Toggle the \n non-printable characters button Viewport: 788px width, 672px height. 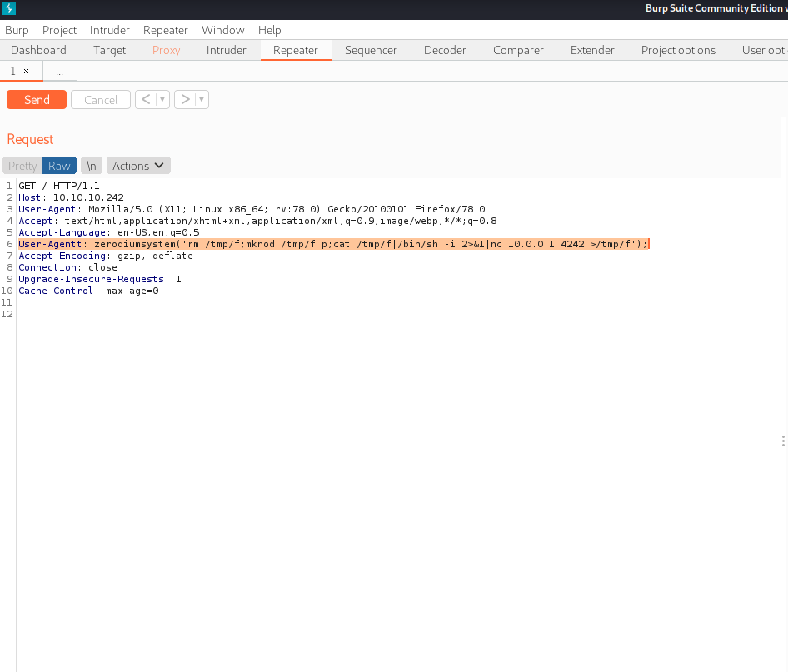tap(92, 166)
